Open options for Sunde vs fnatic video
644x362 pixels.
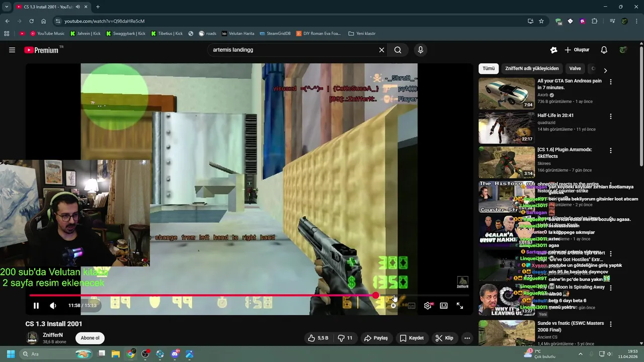click(x=611, y=324)
